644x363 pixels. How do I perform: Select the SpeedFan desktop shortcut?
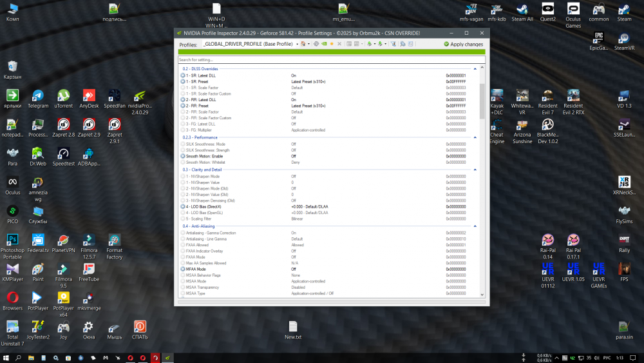tap(114, 99)
